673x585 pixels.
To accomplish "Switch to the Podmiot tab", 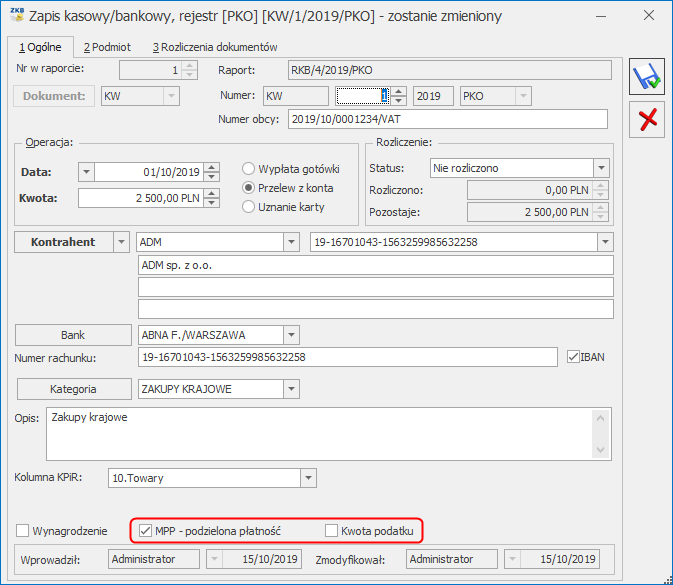I will click(107, 47).
